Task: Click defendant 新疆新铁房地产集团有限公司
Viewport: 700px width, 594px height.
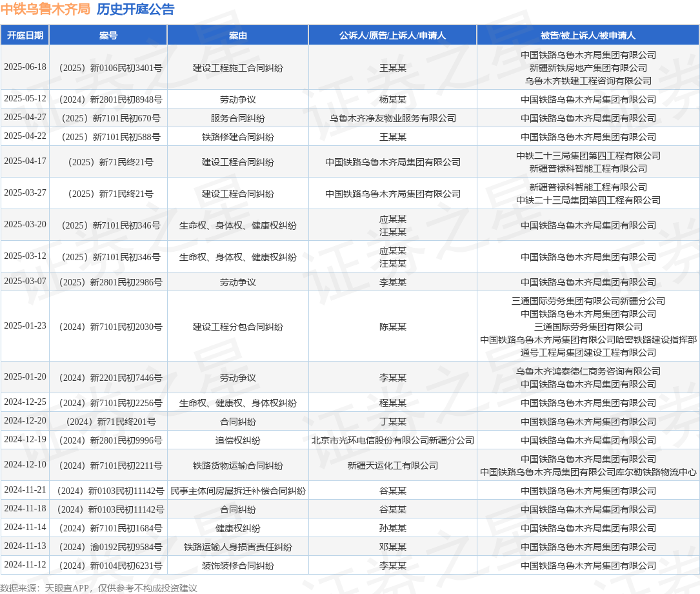Action: coord(588,68)
